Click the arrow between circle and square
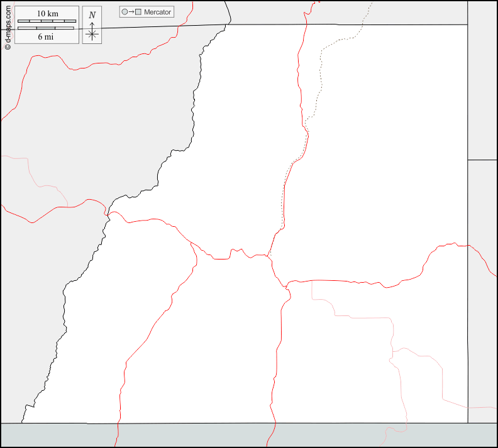The height and width of the screenshot is (448, 498). pyautogui.click(x=131, y=12)
